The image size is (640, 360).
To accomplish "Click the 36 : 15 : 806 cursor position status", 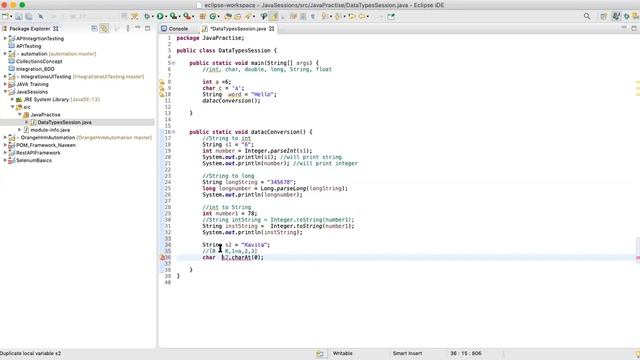I will click(x=466, y=353).
